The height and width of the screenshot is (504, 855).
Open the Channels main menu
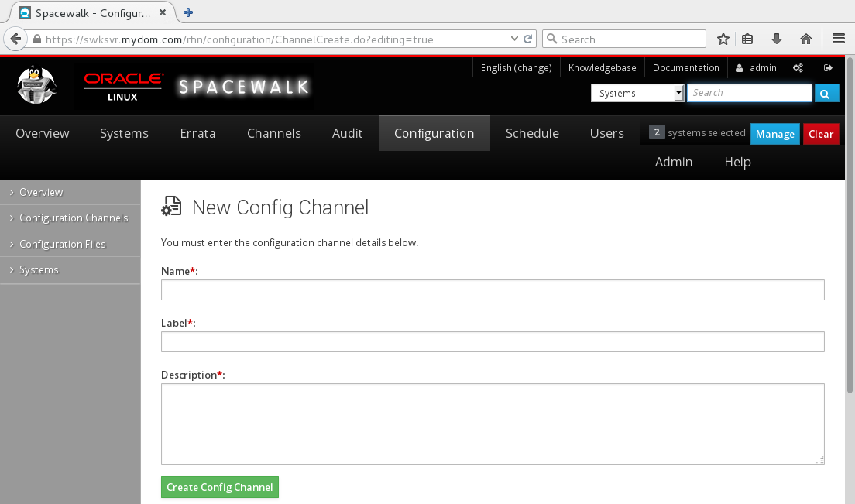click(x=273, y=133)
